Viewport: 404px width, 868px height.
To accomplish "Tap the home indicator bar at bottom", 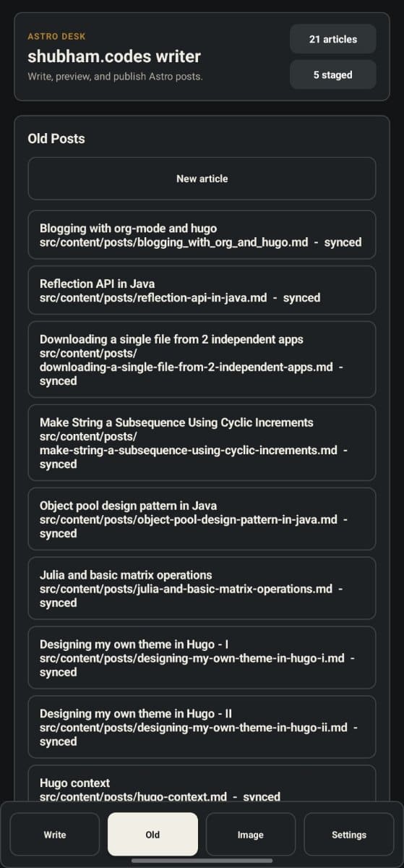I will coord(202,861).
